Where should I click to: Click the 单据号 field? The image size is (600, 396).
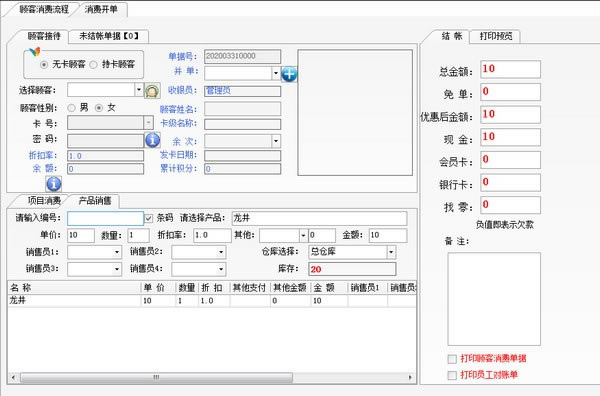pyautogui.click(x=242, y=56)
